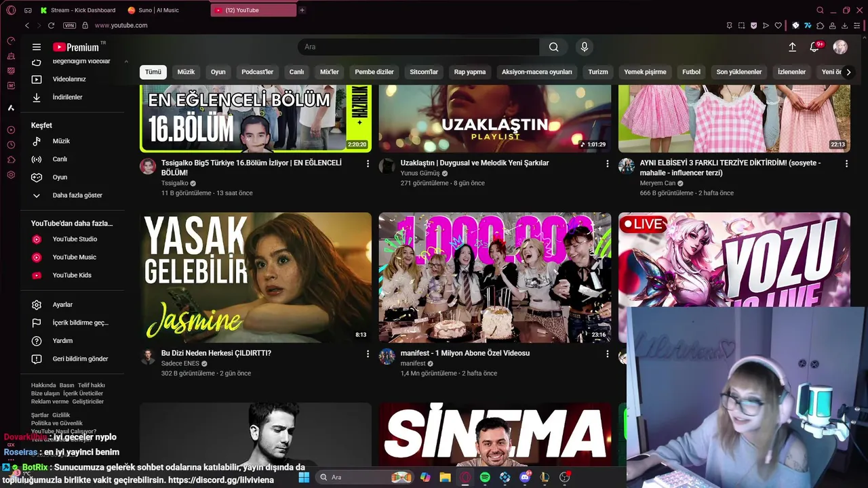The width and height of the screenshot is (868, 488).
Task: Select the Tümü filter chip
Action: click(153, 72)
